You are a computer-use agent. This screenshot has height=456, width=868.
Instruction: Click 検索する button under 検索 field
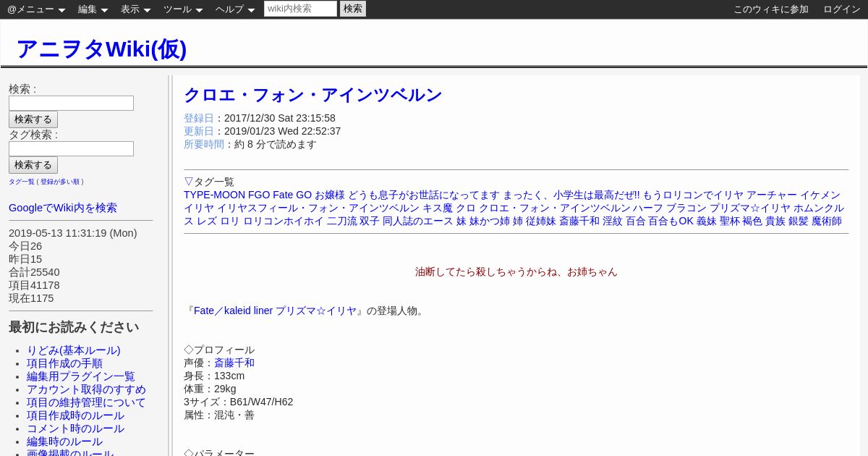pyautogui.click(x=33, y=119)
